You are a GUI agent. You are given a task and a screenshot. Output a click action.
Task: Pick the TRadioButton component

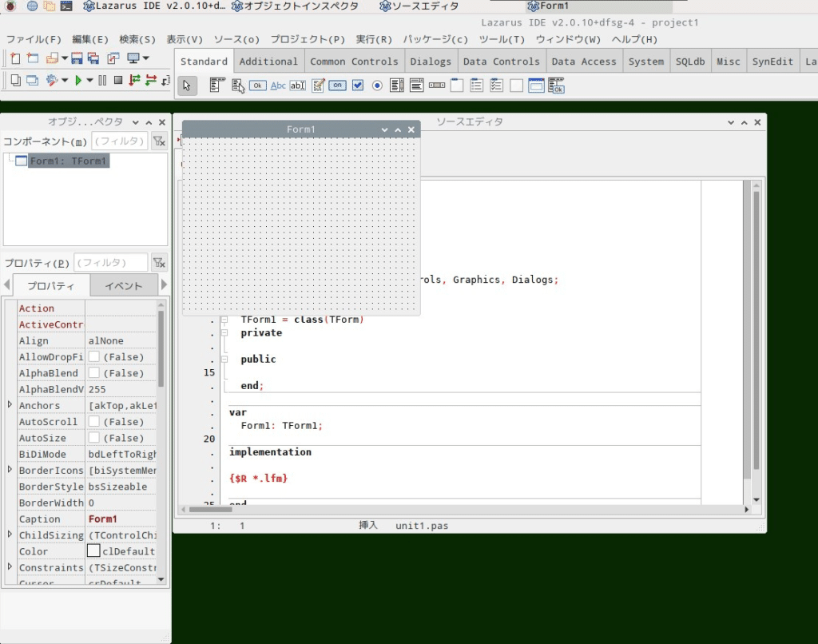point(377,85)
